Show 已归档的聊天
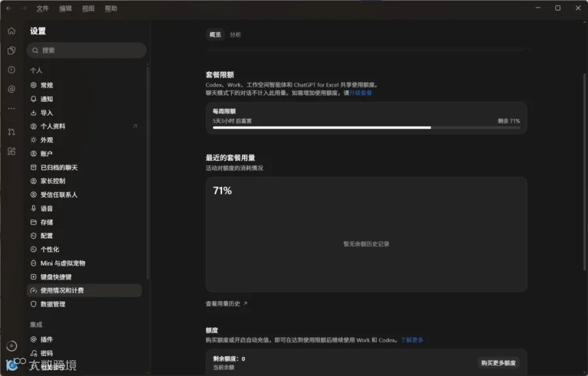 coord(84,167)
